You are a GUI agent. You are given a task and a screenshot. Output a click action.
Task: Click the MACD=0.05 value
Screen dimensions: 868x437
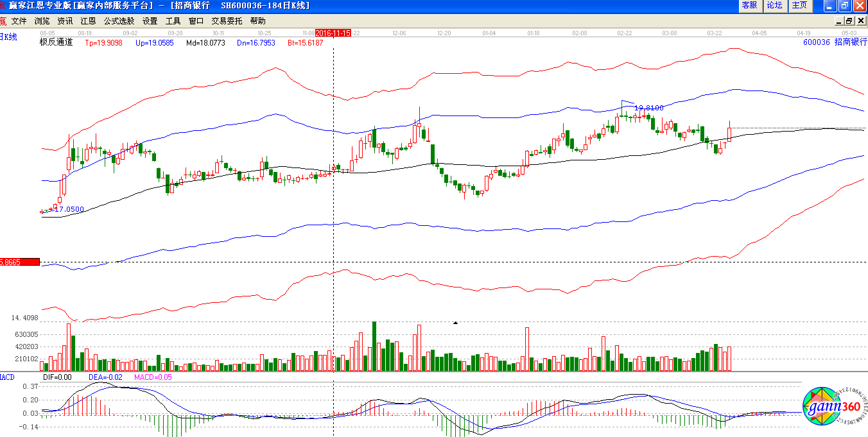[x=153, y=377]
